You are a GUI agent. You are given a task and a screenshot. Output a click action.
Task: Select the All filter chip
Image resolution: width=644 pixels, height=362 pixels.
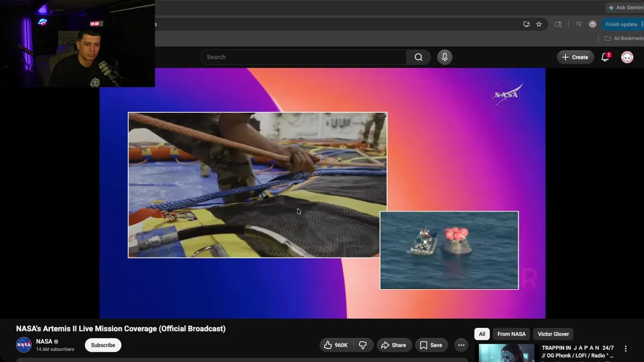click(482, 334)
